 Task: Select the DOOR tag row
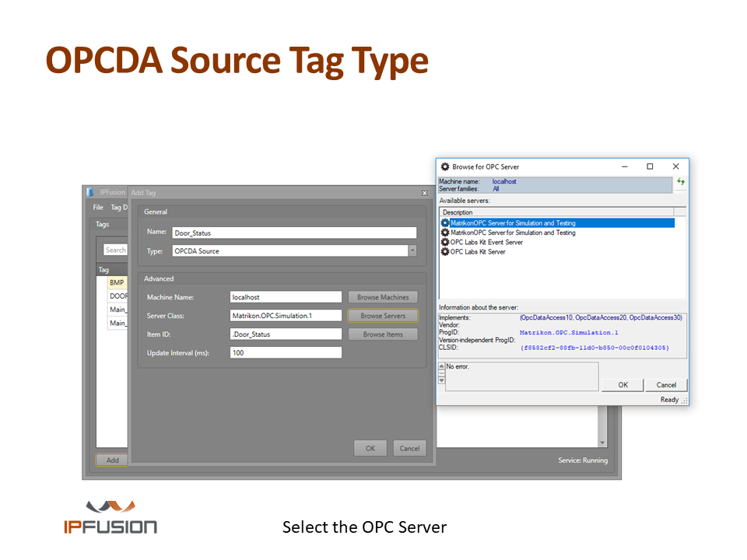click(x=118, y=296)
